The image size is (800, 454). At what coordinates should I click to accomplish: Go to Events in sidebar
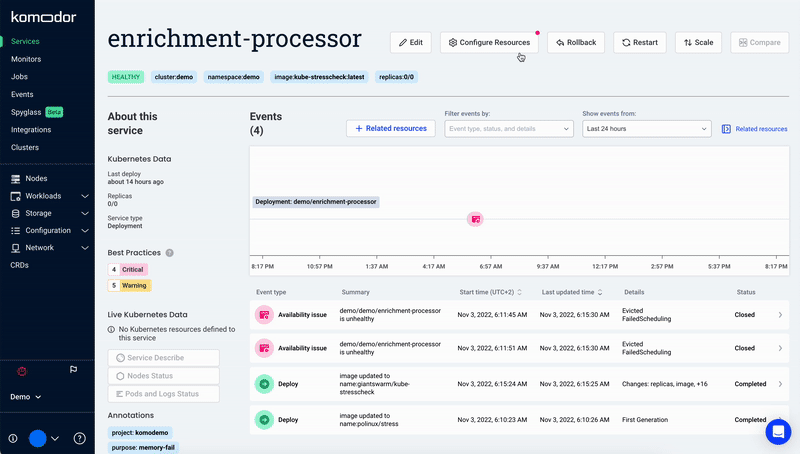(22, 94)
